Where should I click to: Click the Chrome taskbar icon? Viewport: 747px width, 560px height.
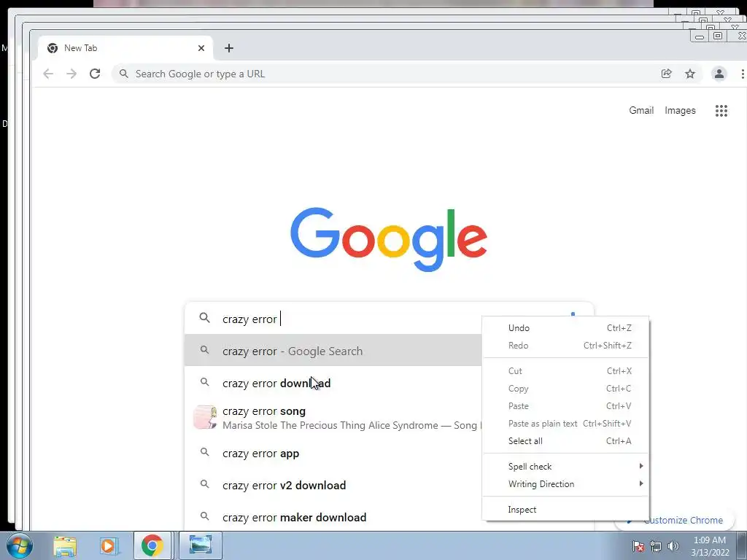click(152, 545)
